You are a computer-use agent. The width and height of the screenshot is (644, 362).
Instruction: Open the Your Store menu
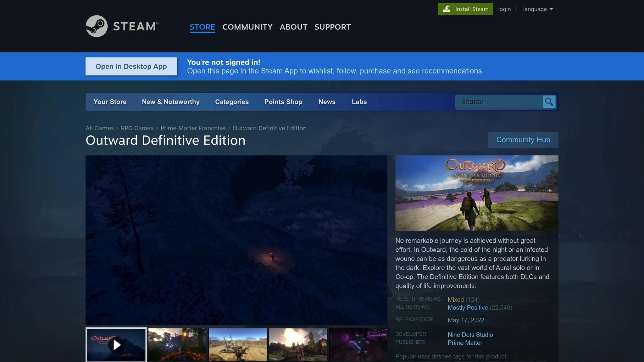pyautogui.click(x=110, y=102)
